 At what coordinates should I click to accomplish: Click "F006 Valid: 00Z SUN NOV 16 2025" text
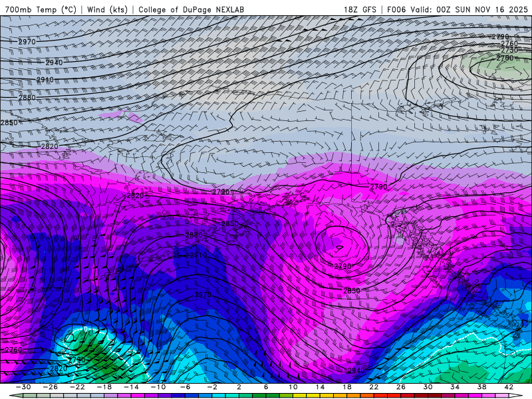[458, 10]
